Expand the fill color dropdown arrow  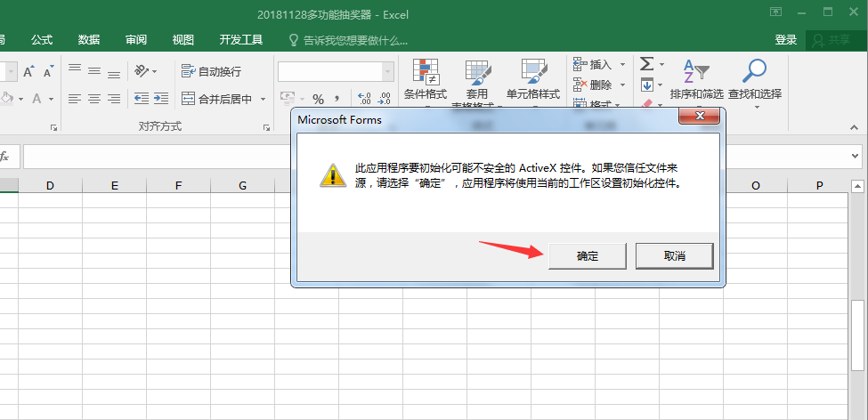click(x=20, y=99)
